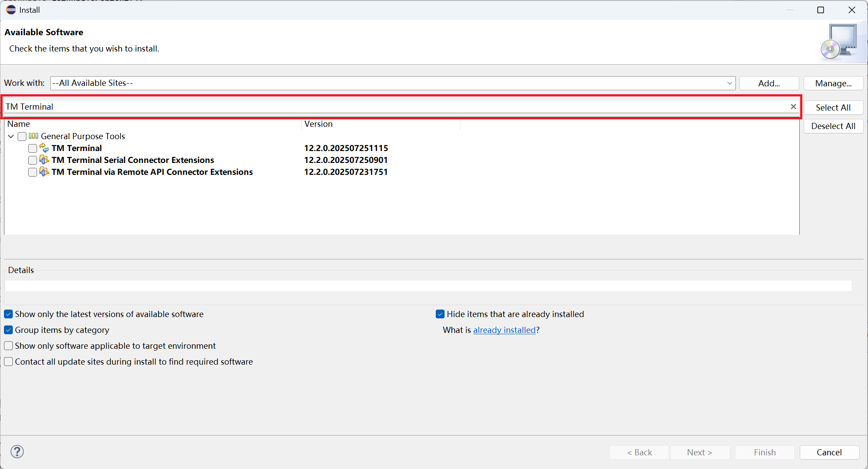This screenshot has height=469, width=868.
Task: Check the General Purpose Tools checkbox
Action: click(22, 137)
